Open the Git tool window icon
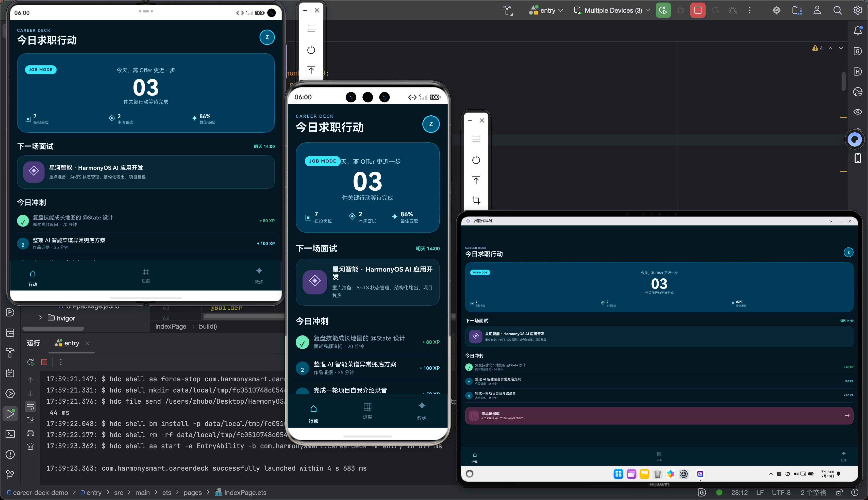Viewport: 868px width, 500px height. [10, 474]
